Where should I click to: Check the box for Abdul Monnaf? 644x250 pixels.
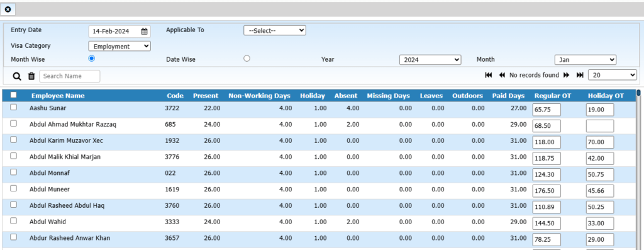point(14,172)
